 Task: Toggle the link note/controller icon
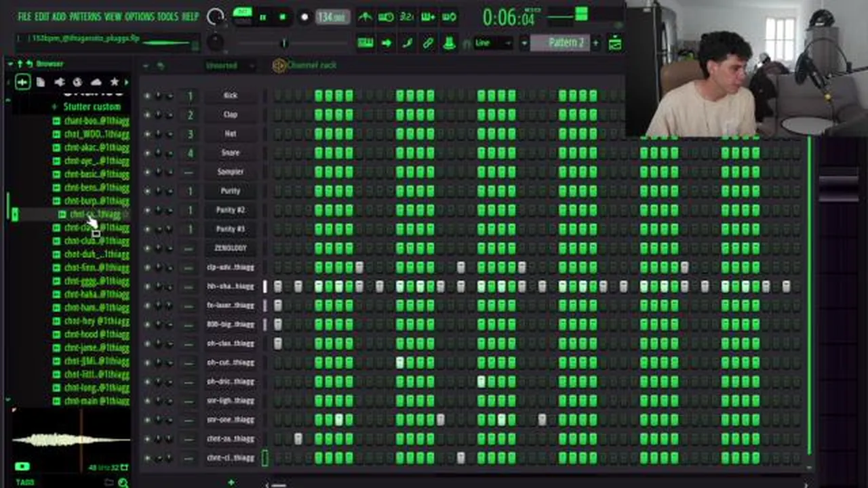pos(428,43)
